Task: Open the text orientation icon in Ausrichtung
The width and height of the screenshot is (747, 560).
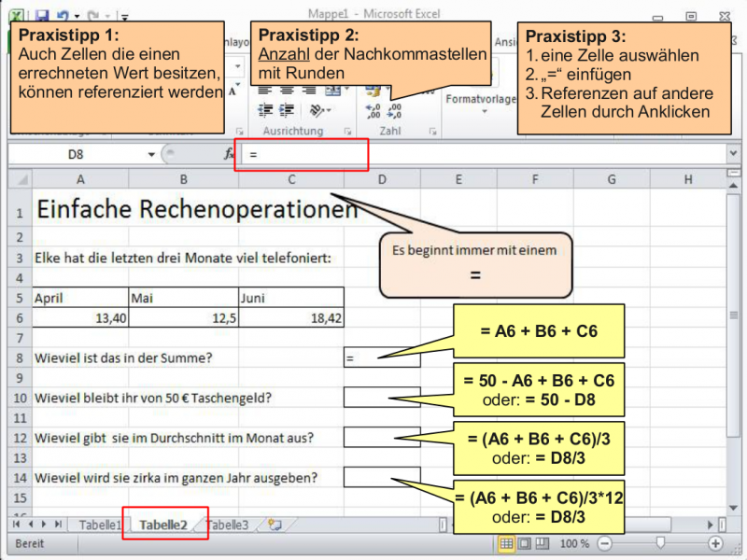Action: tap(317, 109)
